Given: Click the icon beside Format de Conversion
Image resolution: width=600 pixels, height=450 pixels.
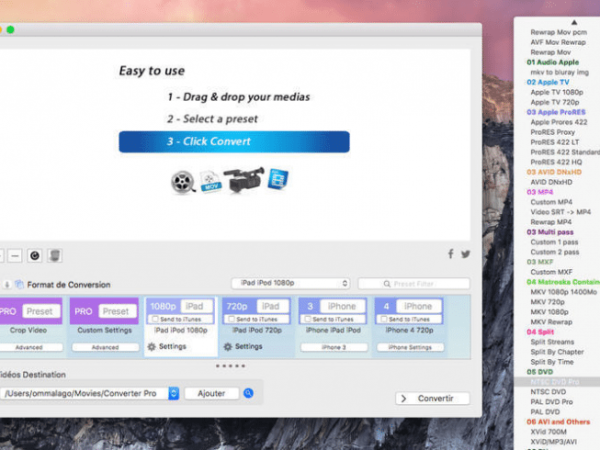Looking at the screenshot, I should coord(19,284).
